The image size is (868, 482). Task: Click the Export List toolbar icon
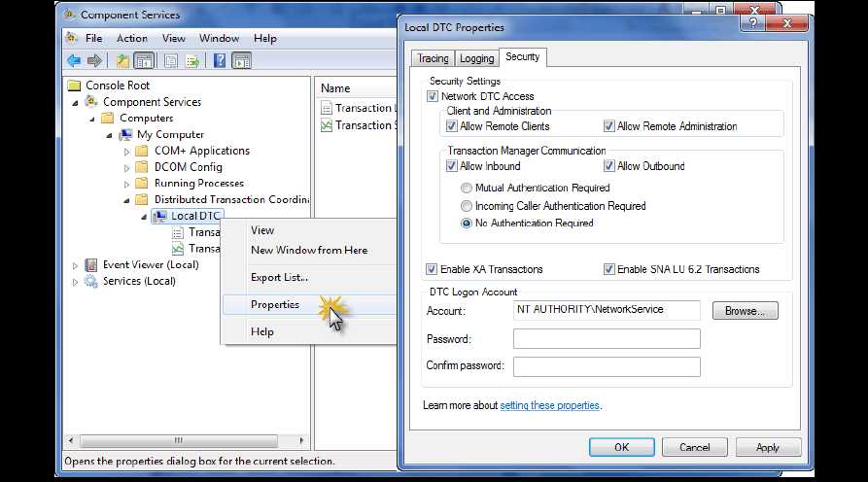point(192,61)
